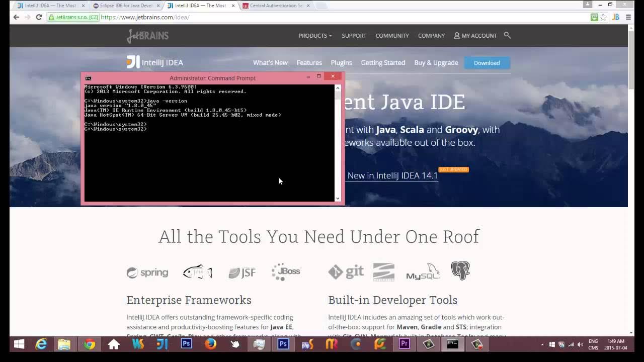Screen dimensions: 644x362
Task: Click the network signal tray icon
Action: pyautogui.click(x=571, y=344)
